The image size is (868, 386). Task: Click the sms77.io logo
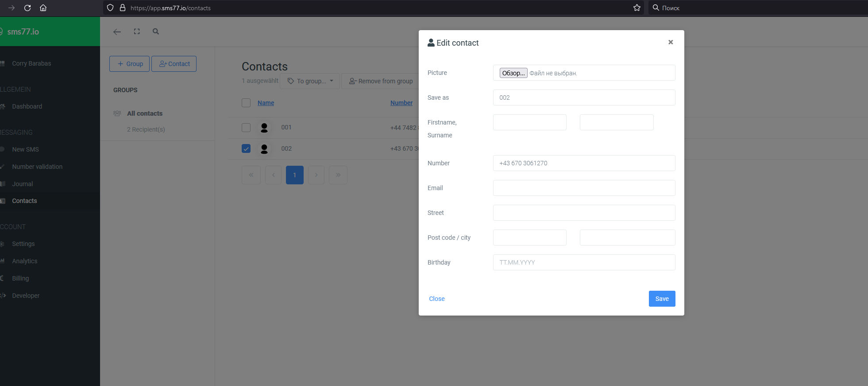pyautogui.click(x=23, y=32)
